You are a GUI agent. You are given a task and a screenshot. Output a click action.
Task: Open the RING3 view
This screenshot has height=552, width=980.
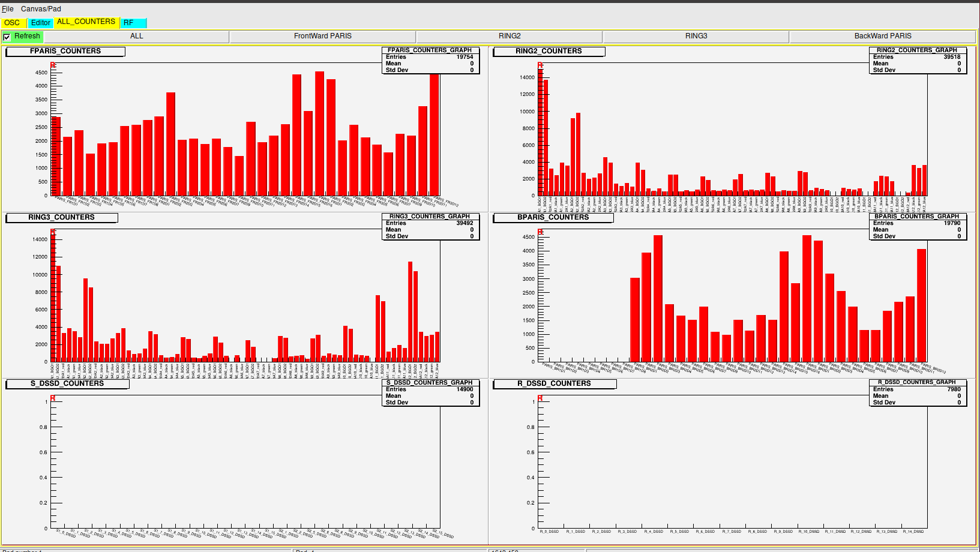click(x=696, y=36)
